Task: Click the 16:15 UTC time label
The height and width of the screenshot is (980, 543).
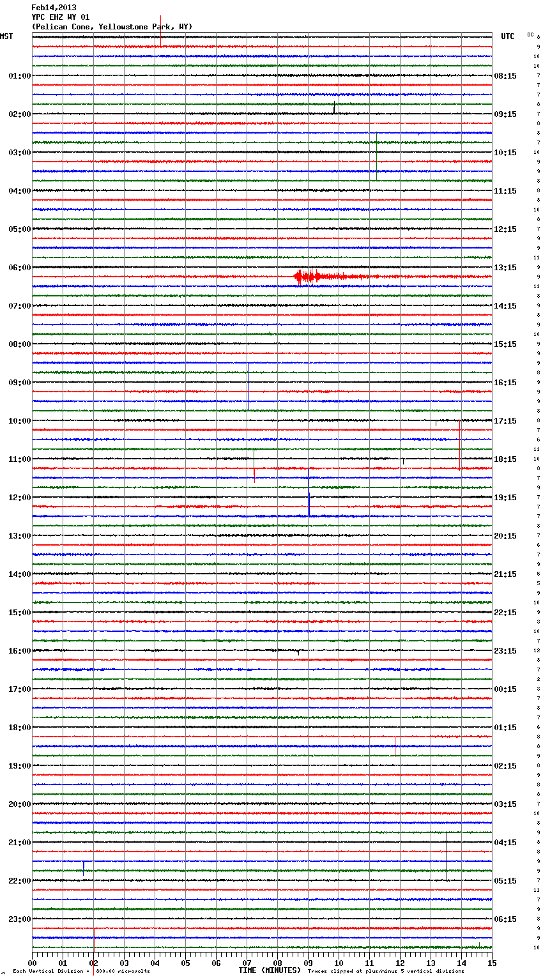Action: point(505,383)
